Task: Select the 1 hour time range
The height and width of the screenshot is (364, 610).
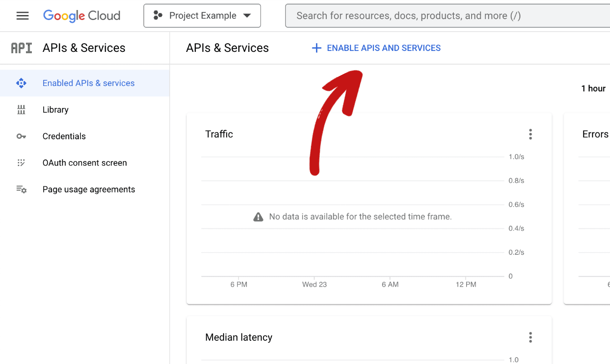Action: (x=593, y=88)
